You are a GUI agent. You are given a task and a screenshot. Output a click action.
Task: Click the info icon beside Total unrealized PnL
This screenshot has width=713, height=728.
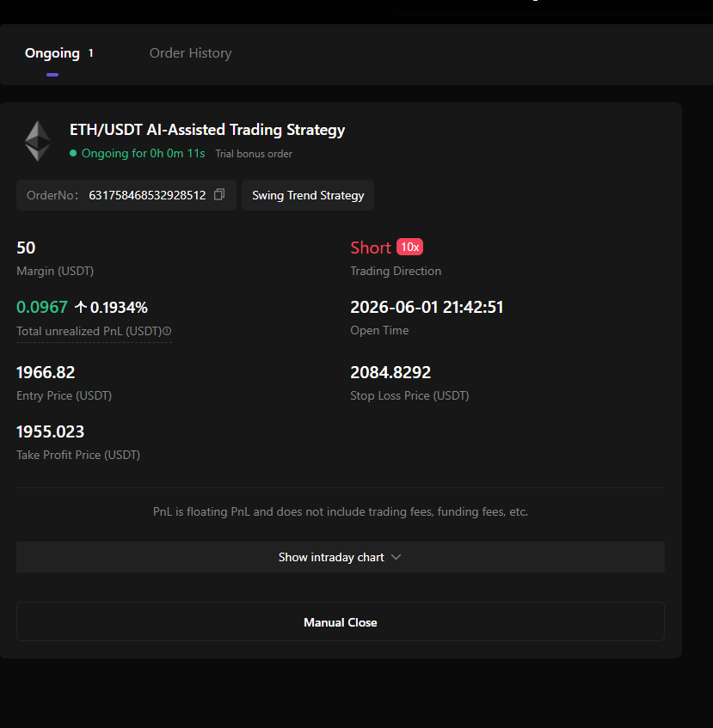click(167, 331)
